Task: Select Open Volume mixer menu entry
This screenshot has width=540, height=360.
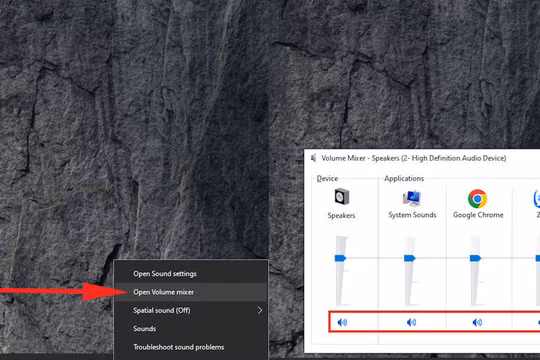Action: pyautogui.click(x=191, y=292)
